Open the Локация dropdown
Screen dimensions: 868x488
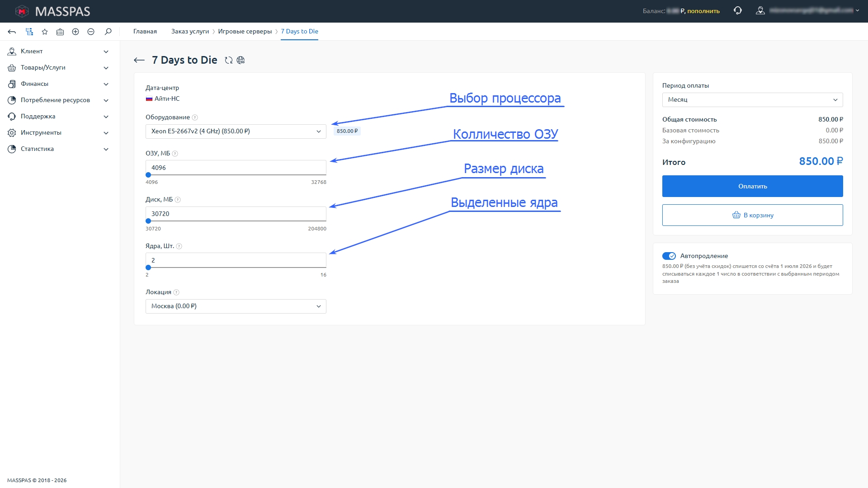[x=236, y=306]
